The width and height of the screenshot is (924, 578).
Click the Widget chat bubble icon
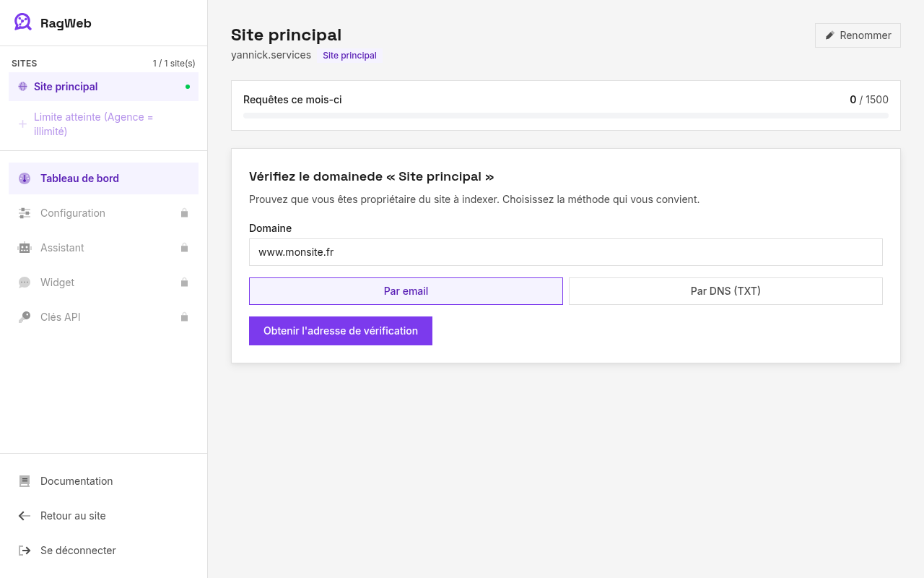pos(25,282)
